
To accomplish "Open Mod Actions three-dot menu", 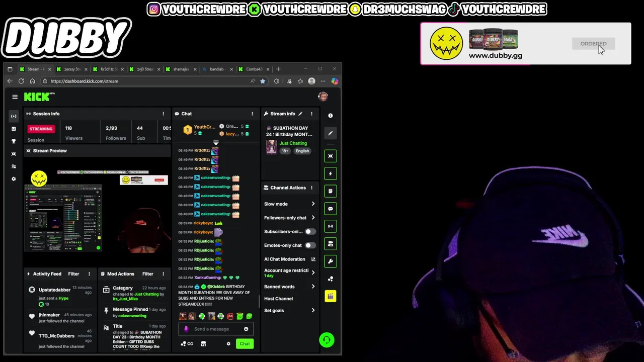I will (163, 274).
